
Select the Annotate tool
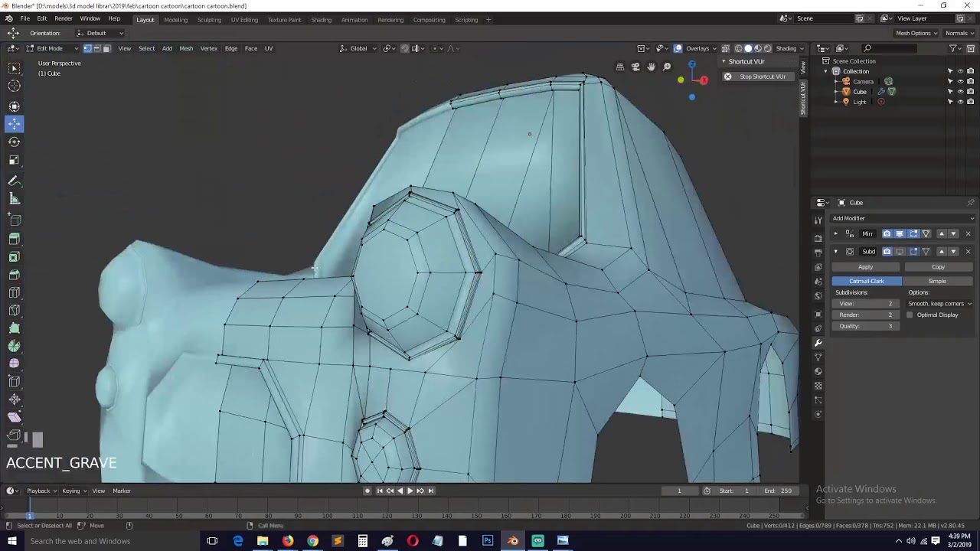point(14,181)
